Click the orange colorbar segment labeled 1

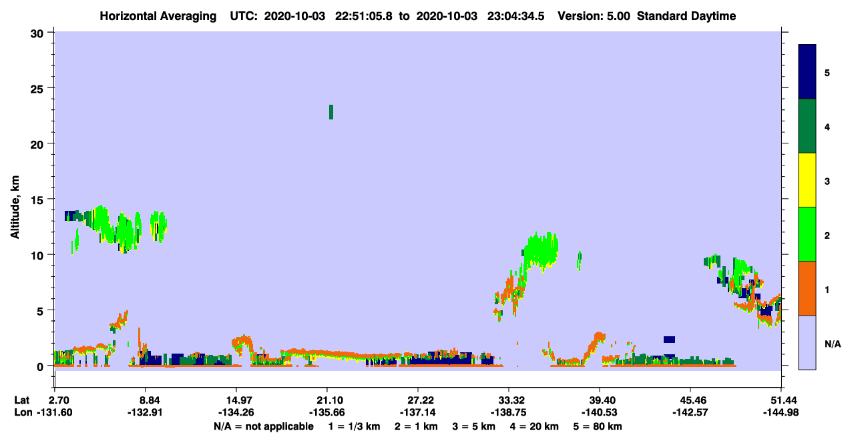point(807,288)
